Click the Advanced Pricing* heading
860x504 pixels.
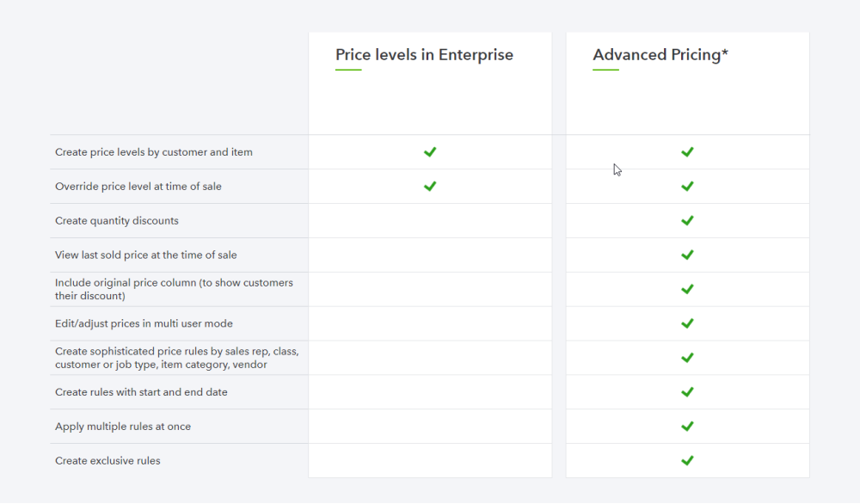660,55
